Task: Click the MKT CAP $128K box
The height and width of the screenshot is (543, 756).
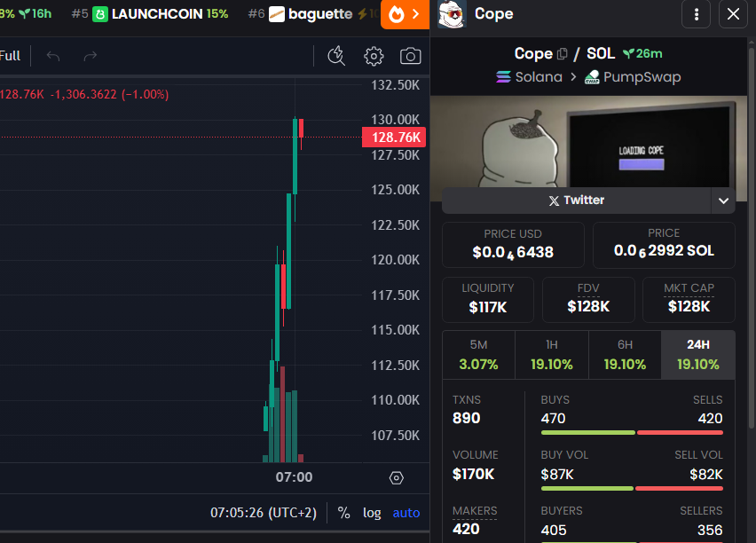Action: (x=689, y=300)
